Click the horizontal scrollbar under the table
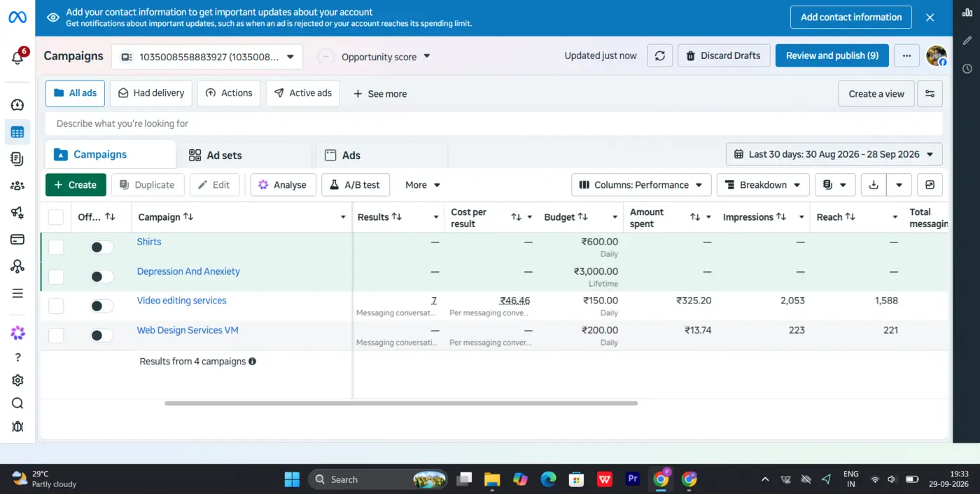This screenshot has width=980, height=494. [401, 403]
